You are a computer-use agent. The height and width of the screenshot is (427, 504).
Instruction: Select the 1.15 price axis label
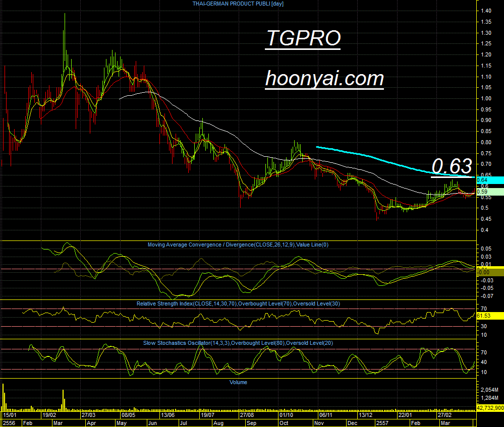click(x=486, y=66)
